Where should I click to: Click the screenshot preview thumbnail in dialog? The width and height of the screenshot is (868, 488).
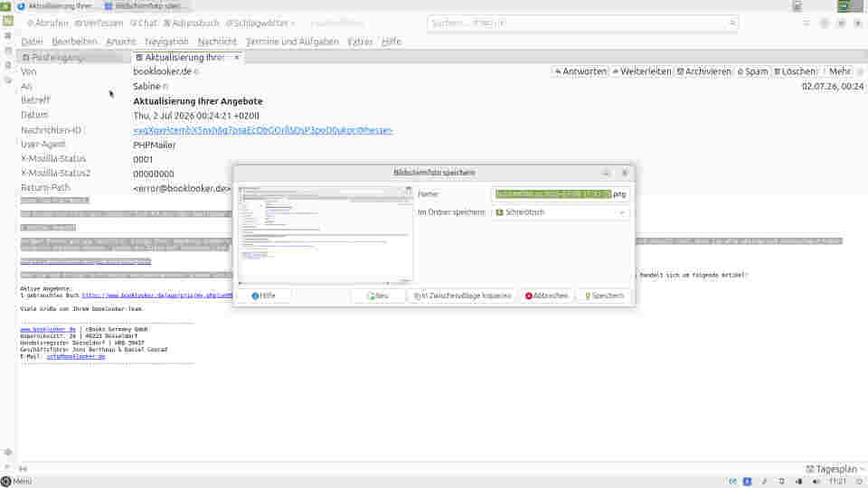tap(325, 235)
